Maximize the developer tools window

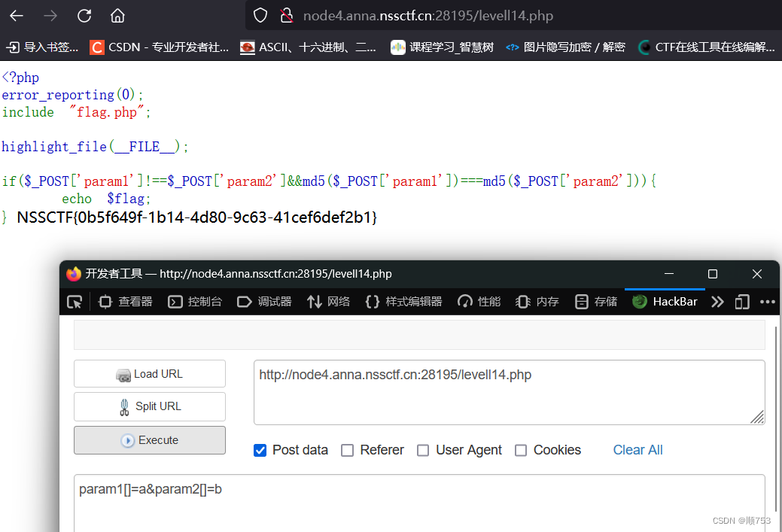pyautogui.click(x=713, y=274)
